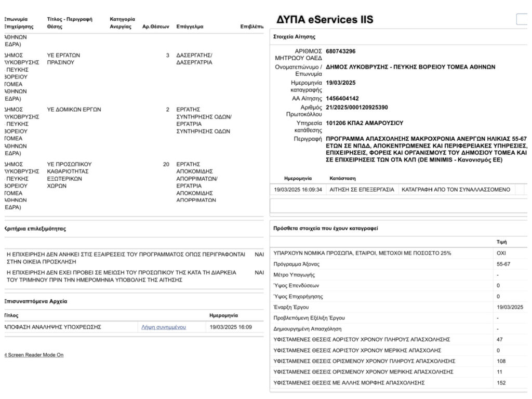Click the 'Screen Reader Mode On' link

[x=34, y=355]
